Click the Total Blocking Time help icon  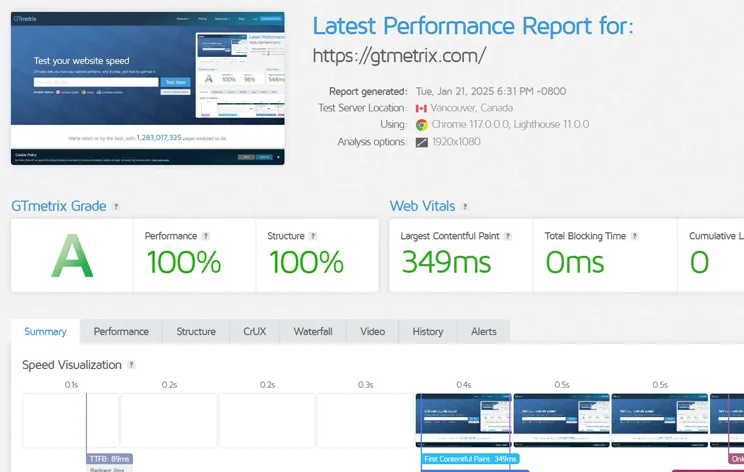click(635, 237)
